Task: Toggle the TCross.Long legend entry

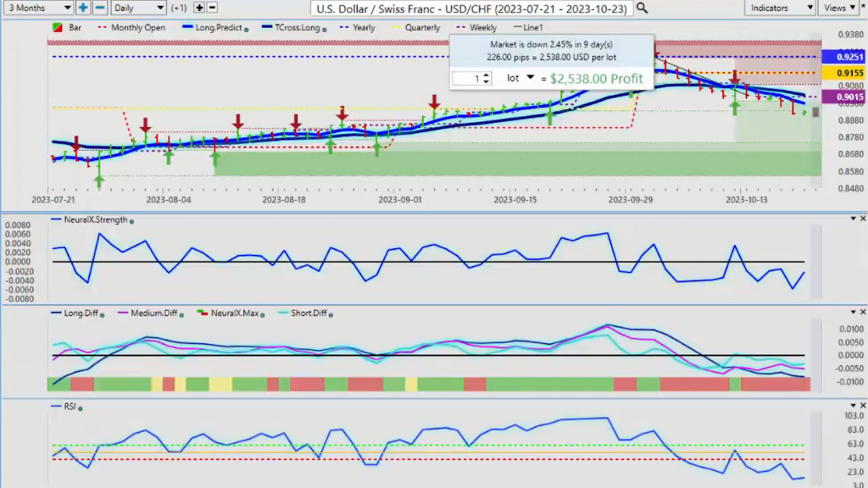Action: (292, 27)
